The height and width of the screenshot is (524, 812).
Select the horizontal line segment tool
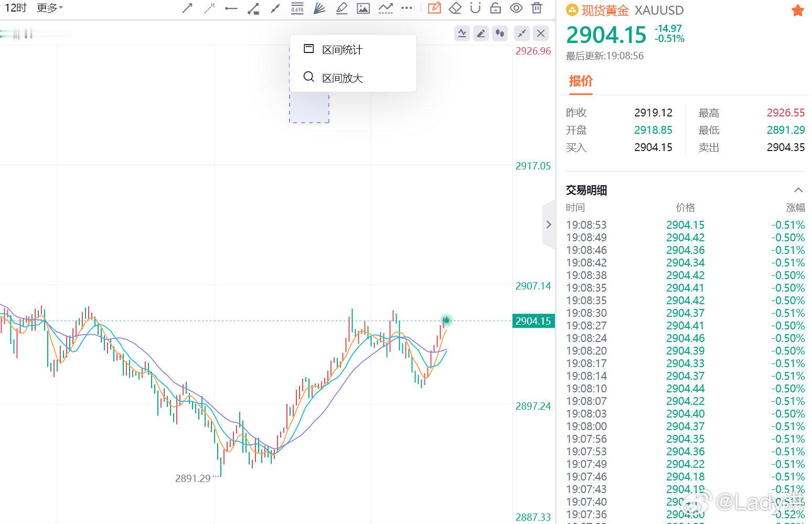tap(231, 8)
